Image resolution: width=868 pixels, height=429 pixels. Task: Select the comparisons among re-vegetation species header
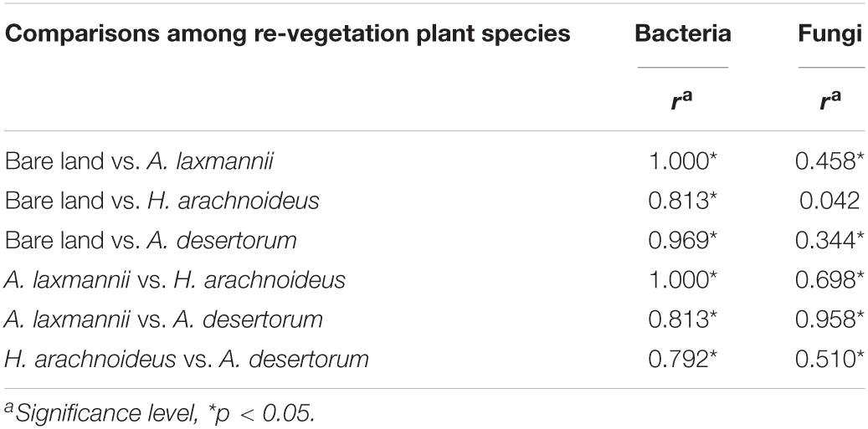tap(288, 34)
